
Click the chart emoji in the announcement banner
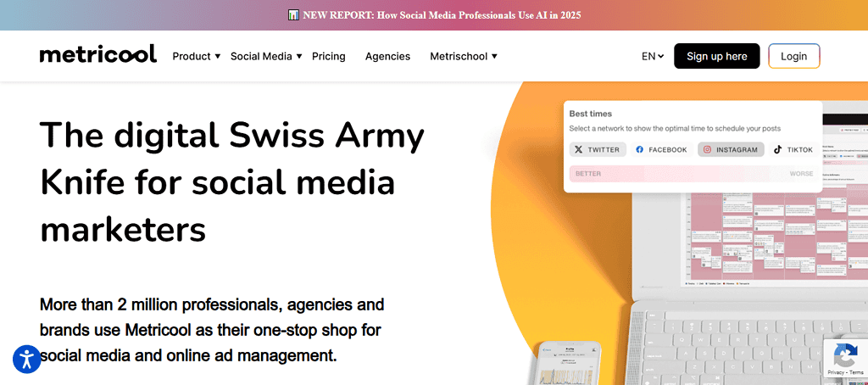pyautogui.click(x=293, y=15)
